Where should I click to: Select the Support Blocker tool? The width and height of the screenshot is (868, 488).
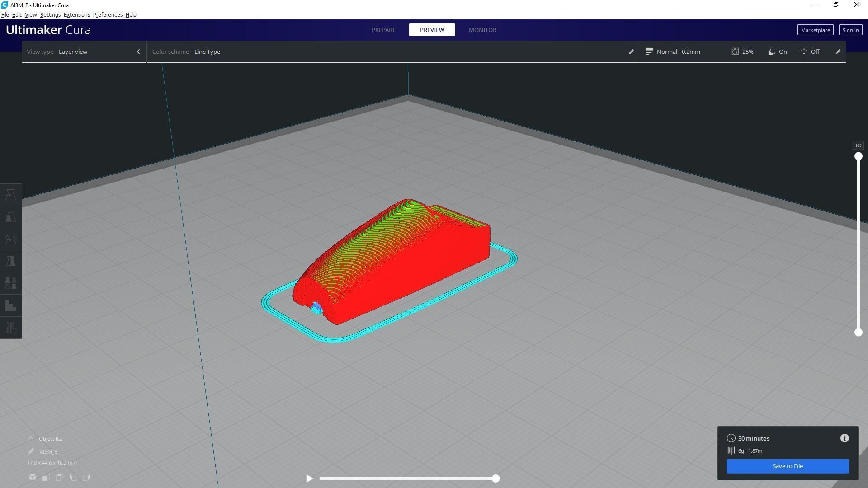11,305
